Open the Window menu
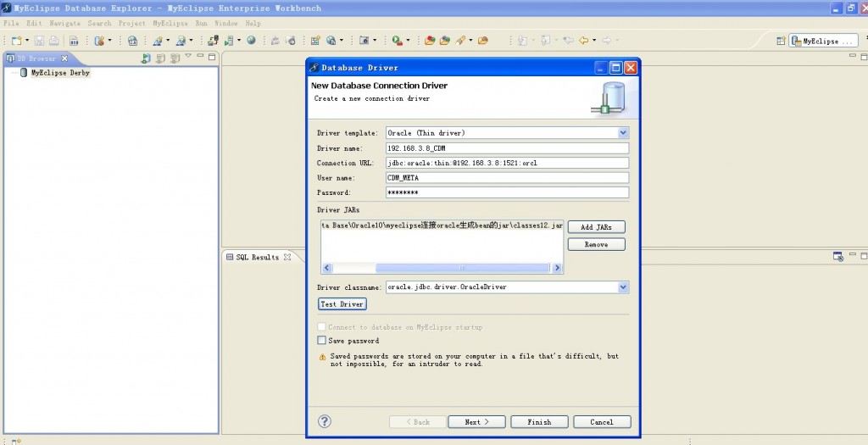The image size is (868, 445). (x=225, y=23)
